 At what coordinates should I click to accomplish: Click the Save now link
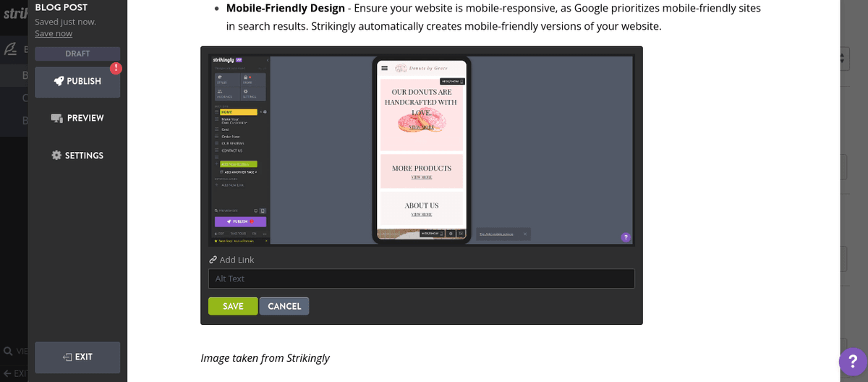point(54,33)
